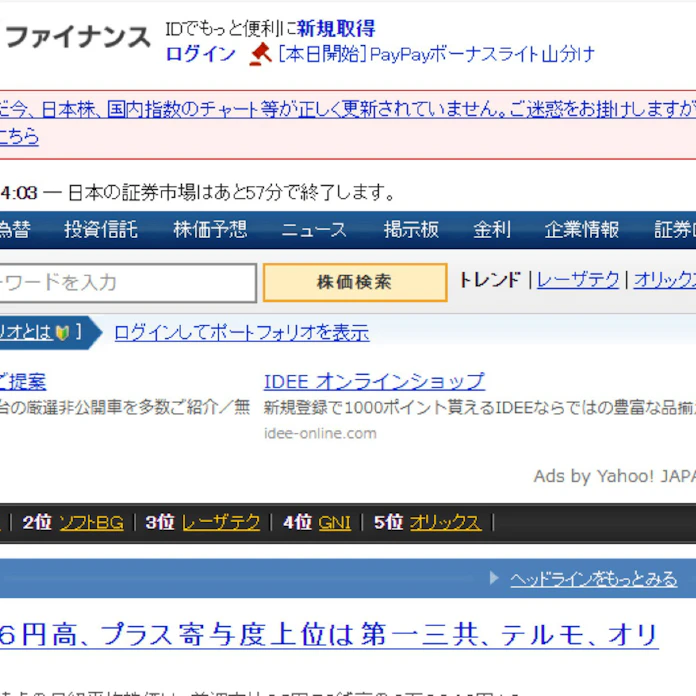Viewport: 696px width, 696px height.
Task: Click the arrow icon before ヘッドラインをもっとみる
Action: point(494,578)
